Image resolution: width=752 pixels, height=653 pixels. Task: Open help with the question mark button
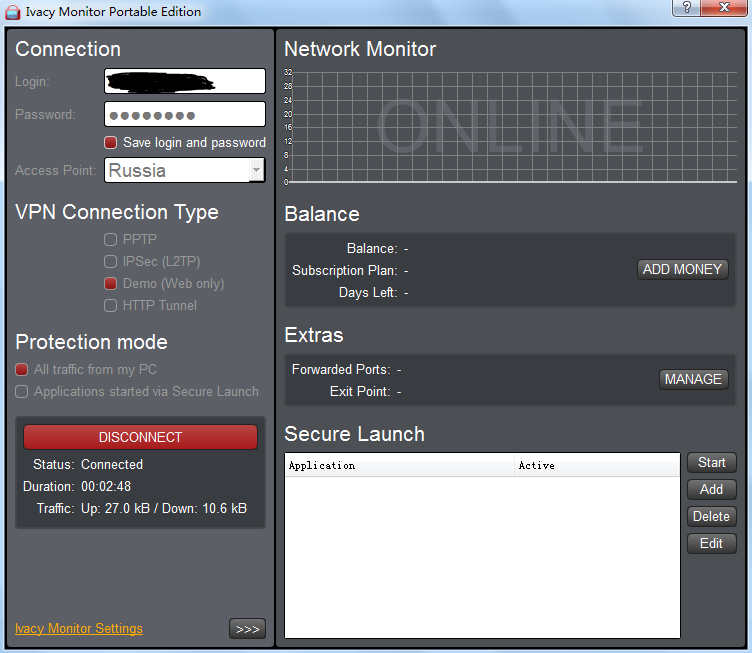coord(686,8)
